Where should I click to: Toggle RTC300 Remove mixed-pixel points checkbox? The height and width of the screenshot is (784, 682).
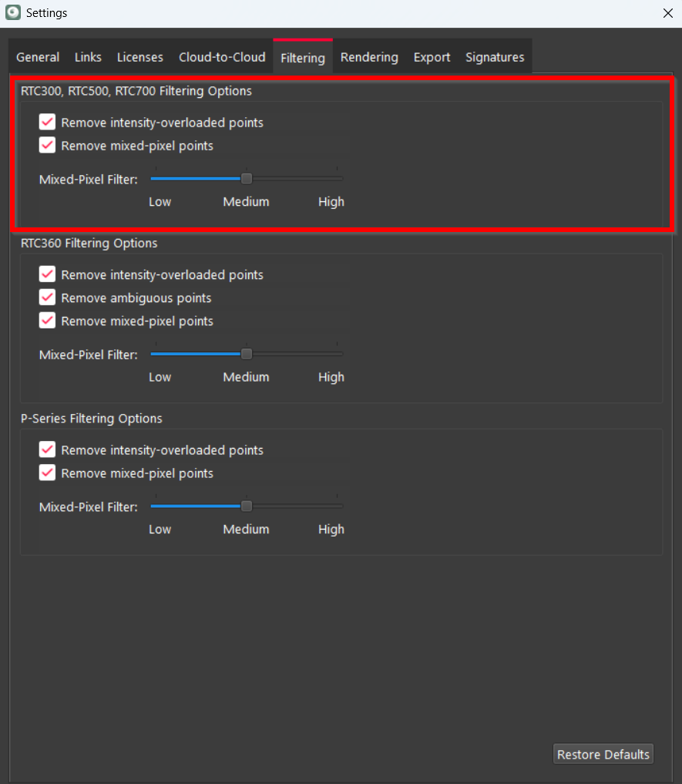click(47, 145)
